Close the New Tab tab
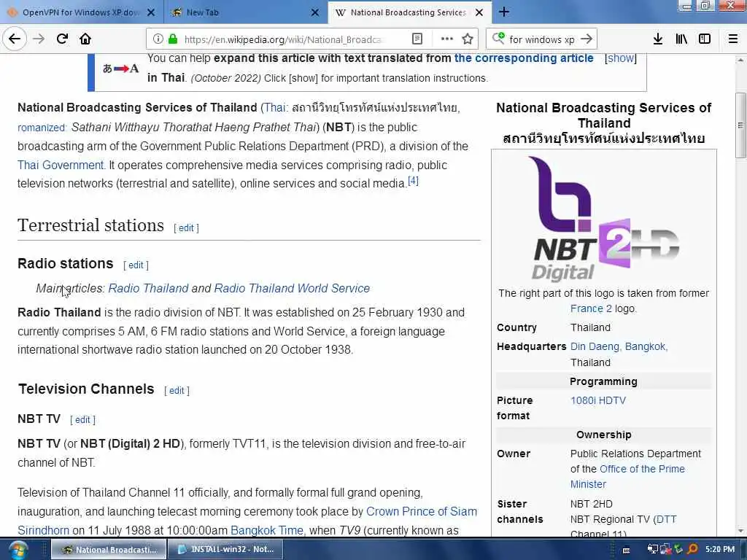747x560 pixels. click(315, 12)
